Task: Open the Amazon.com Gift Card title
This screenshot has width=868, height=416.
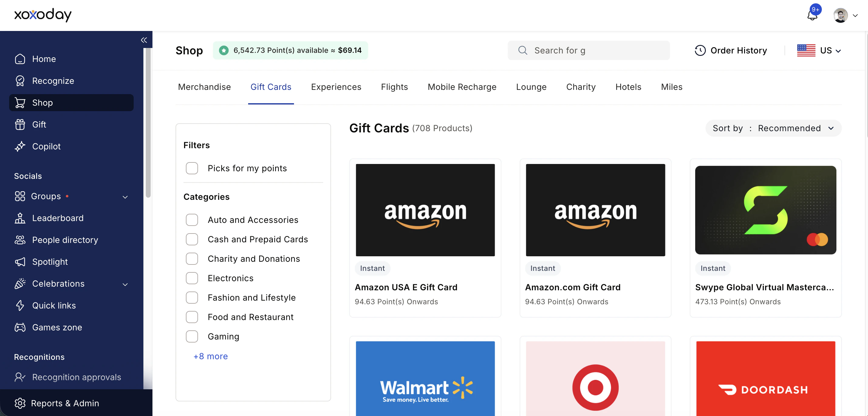Action: [572, 287]
